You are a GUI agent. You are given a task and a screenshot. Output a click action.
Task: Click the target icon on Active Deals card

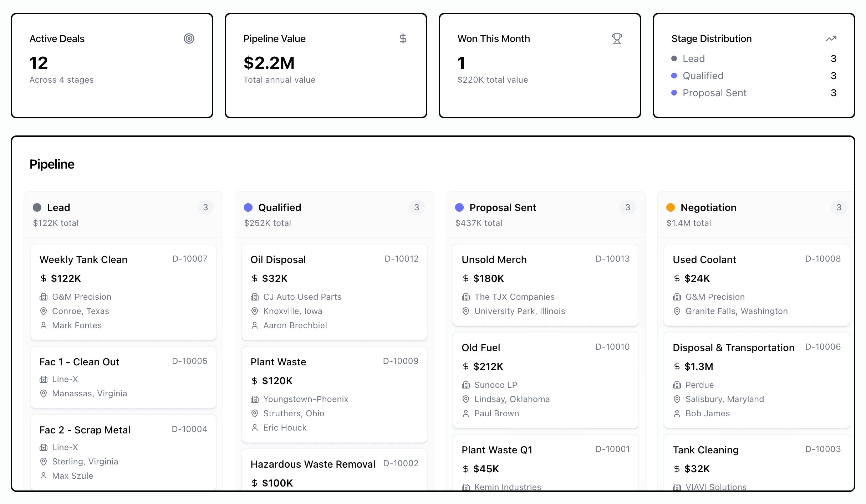[189, 38]
